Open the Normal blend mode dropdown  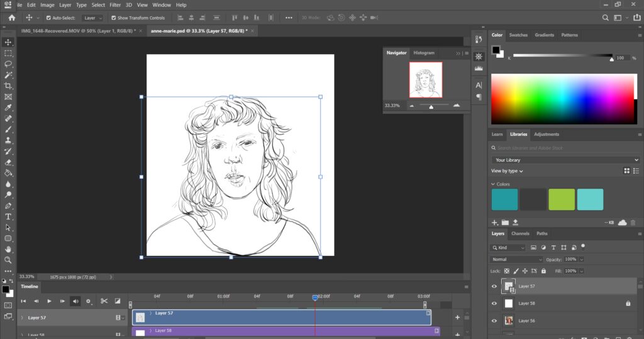tap(516, 259)
